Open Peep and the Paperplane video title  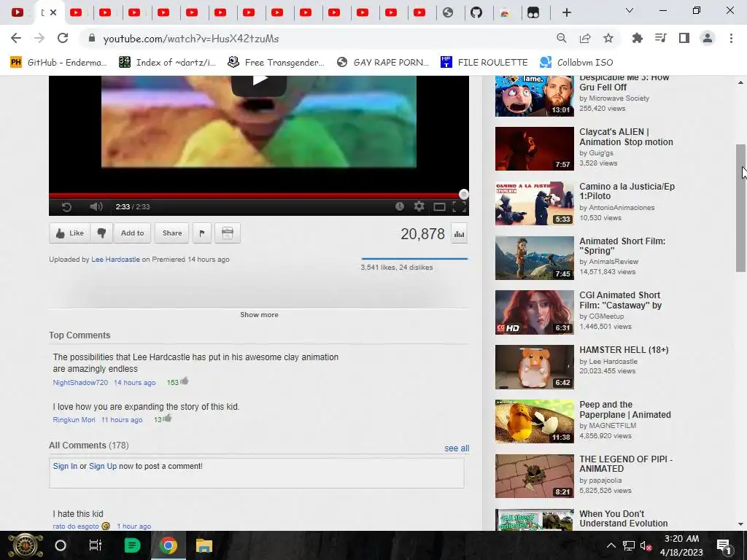[625, 410]
